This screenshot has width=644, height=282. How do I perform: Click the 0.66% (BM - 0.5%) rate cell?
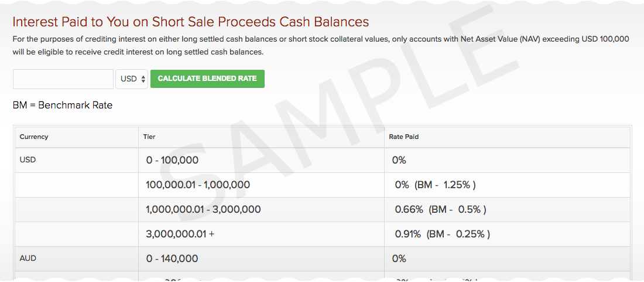point(440,209)
